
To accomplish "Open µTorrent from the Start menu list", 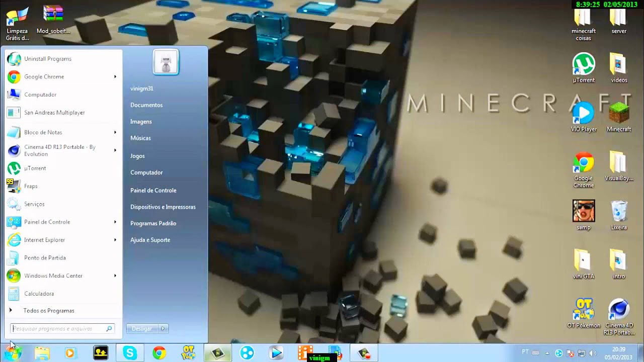I will coord(63,168).
